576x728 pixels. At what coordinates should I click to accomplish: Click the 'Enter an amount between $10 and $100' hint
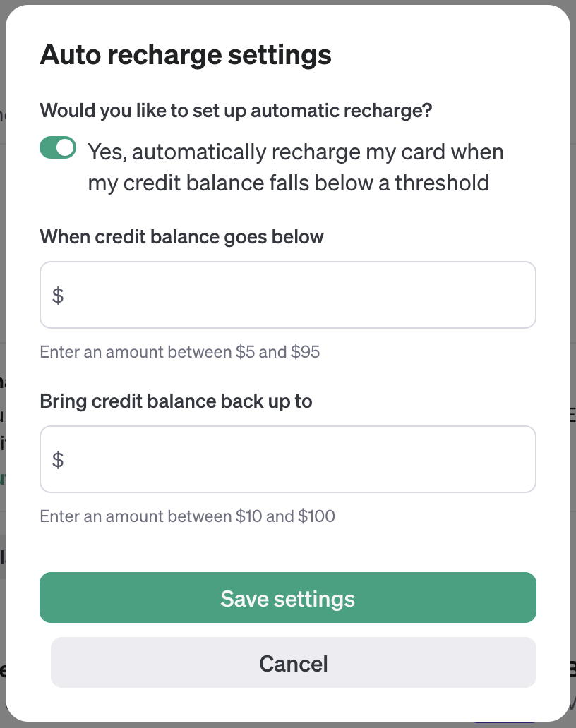tap(188, 516)
